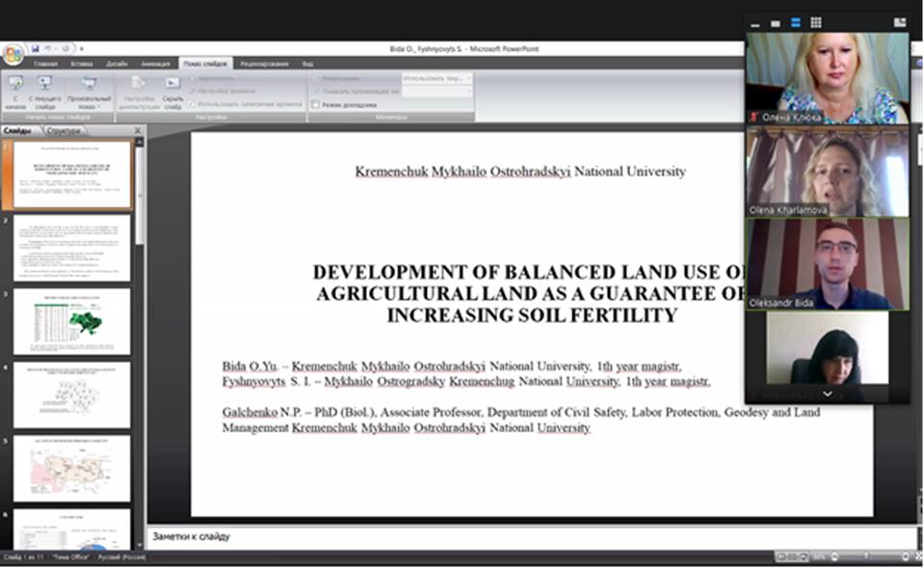Enable presenter view (Режим докладчика) checkbox
This screenshot has width=924, height=568.
click(316, 104)
